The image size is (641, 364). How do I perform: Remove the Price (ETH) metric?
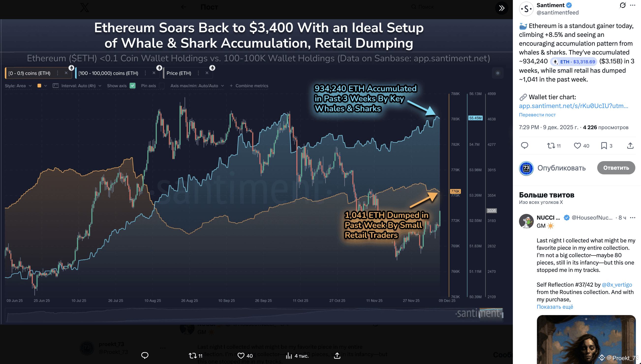click(x=207, y=73)
